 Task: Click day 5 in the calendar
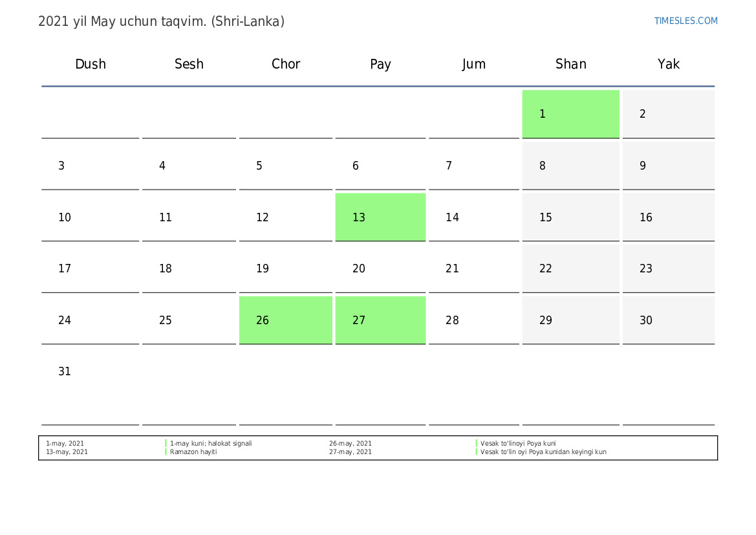click(x=285, y=166)
